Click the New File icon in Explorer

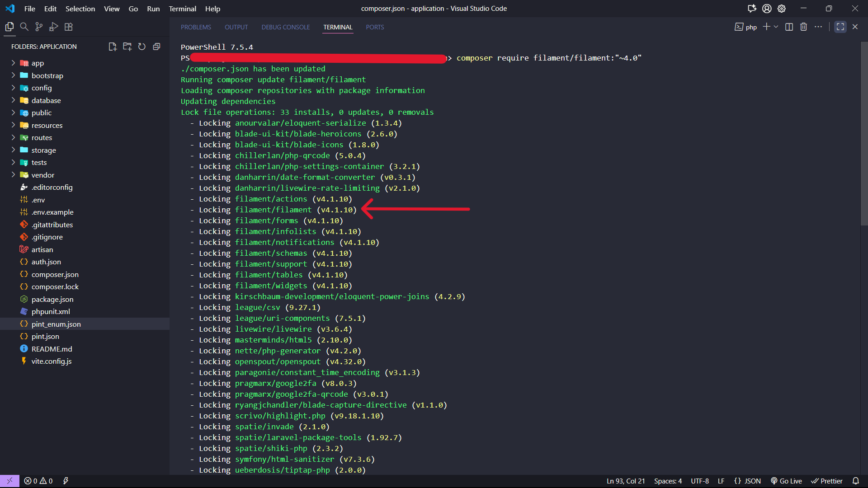click(113, 47)
